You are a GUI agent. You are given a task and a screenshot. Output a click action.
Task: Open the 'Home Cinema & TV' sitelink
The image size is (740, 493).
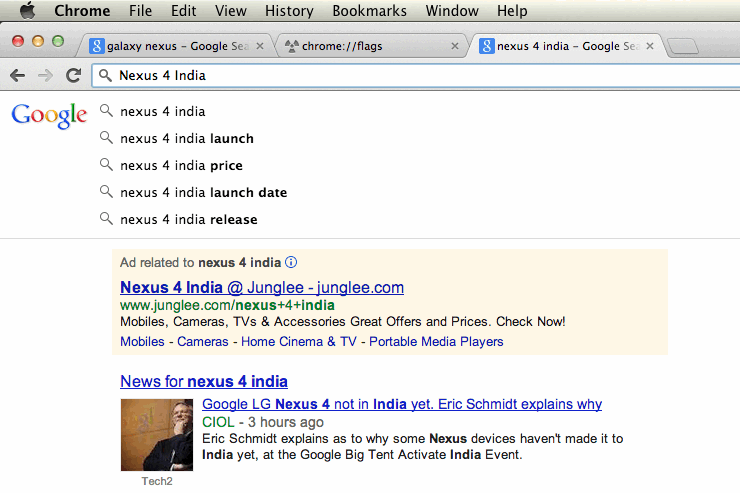[x=299, y=341]
